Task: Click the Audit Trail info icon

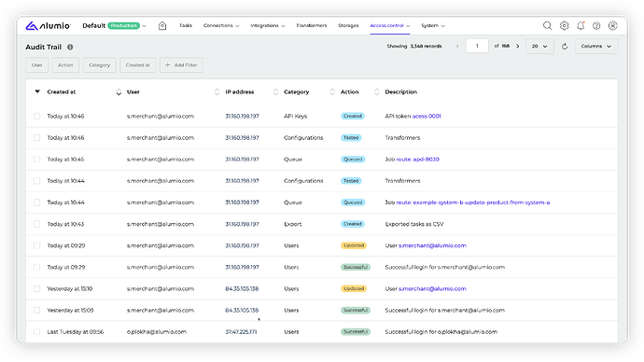Action: point(70,48)
